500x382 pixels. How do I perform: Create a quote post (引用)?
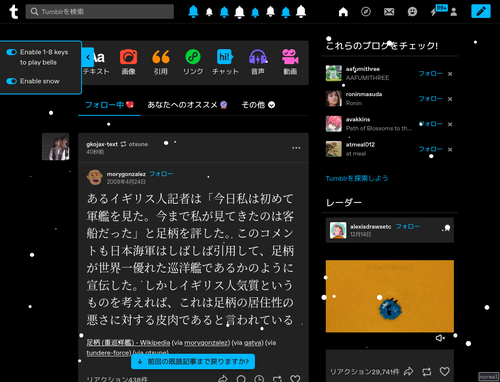pyautogui.click(x=161, y=62)
